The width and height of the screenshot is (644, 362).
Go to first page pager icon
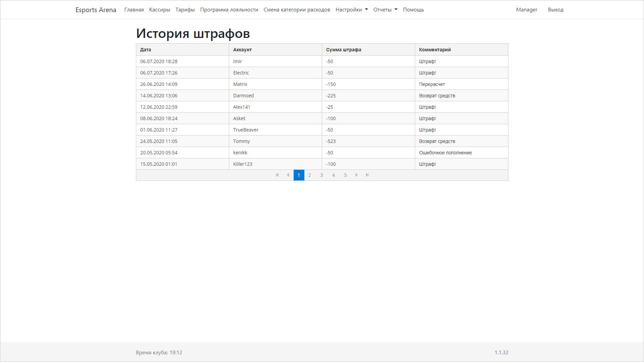(x=277, y=175)
